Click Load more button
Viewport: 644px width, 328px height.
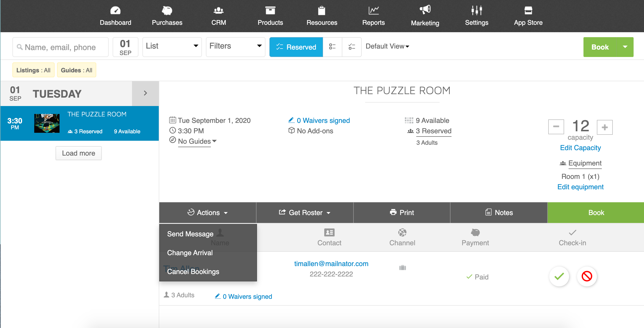tap(78, 153)
